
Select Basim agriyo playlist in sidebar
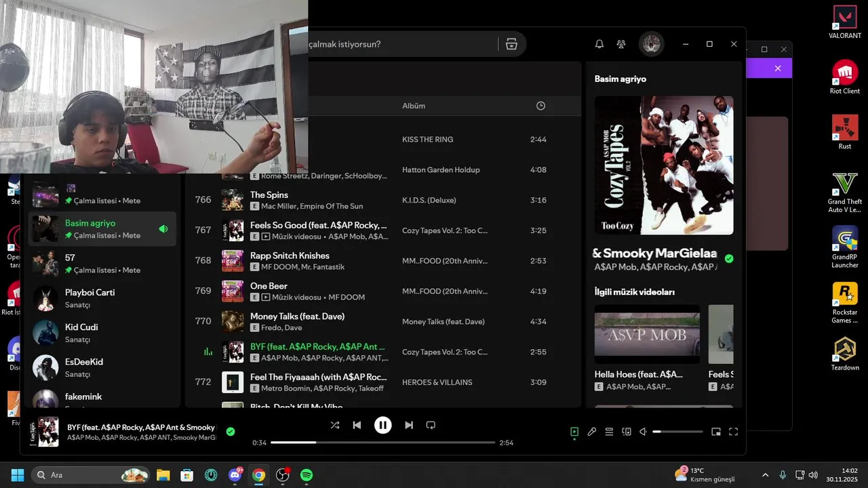pos(102,229)
